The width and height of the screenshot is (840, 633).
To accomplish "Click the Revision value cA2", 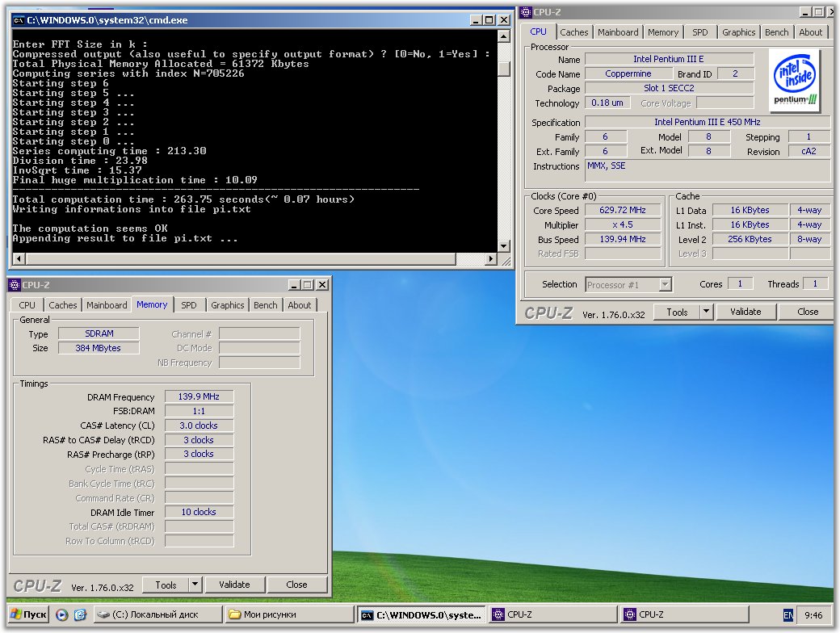I will click(x=808, y=152).
